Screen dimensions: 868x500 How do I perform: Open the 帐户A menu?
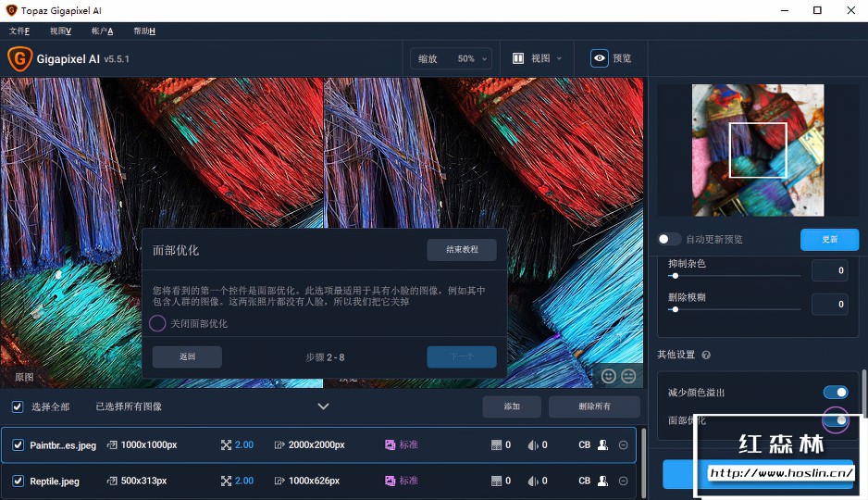click(x=102, y=31)
